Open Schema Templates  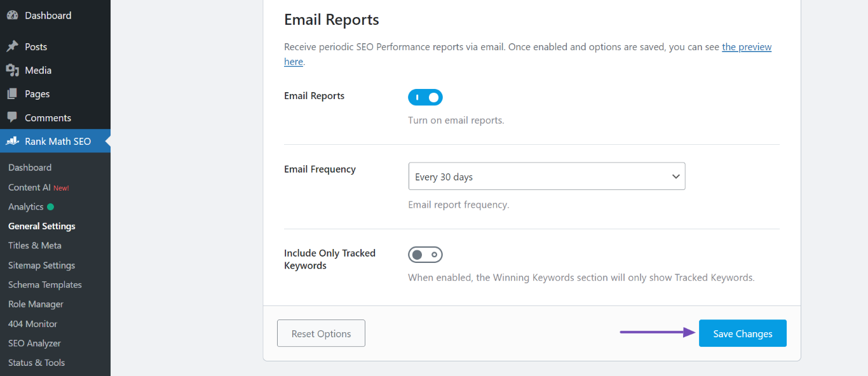(x=45, y=285)
